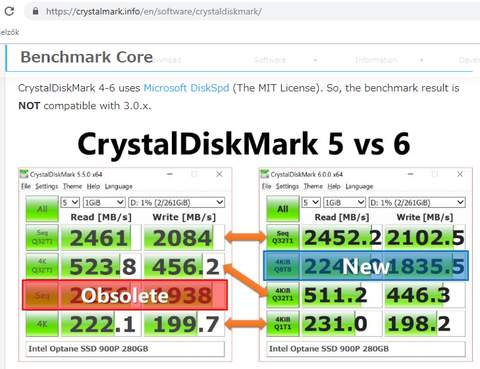Screen dimensions: 480x369
Task: Open Help menu in CrystalDiskMark 6.0.0
Action: tap(334, 186)
